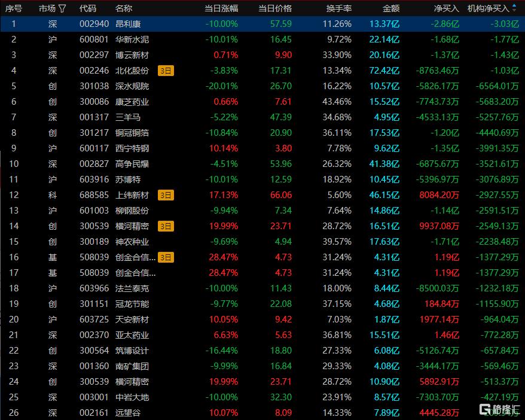Open stock 深水规院

(132, 86)
